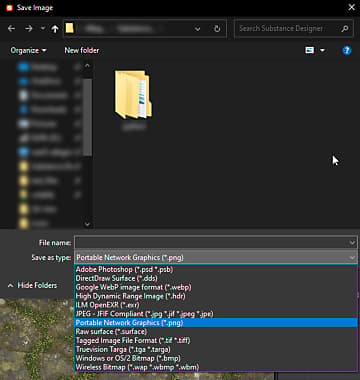Choose Windows or OS/2 Bitmap (*.bmp)

click(216, 358)
